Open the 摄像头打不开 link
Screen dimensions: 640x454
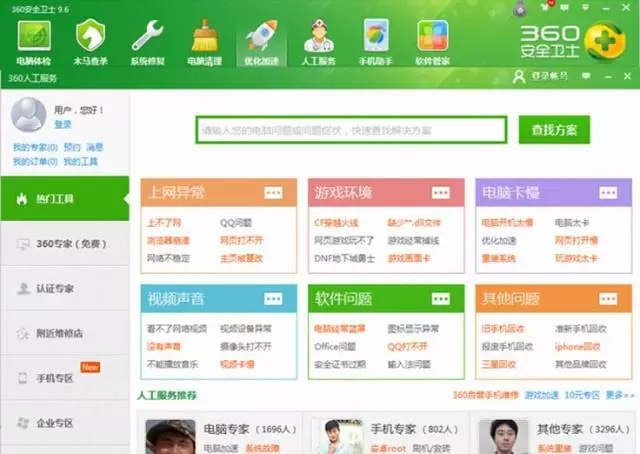[x=246, y=347]
